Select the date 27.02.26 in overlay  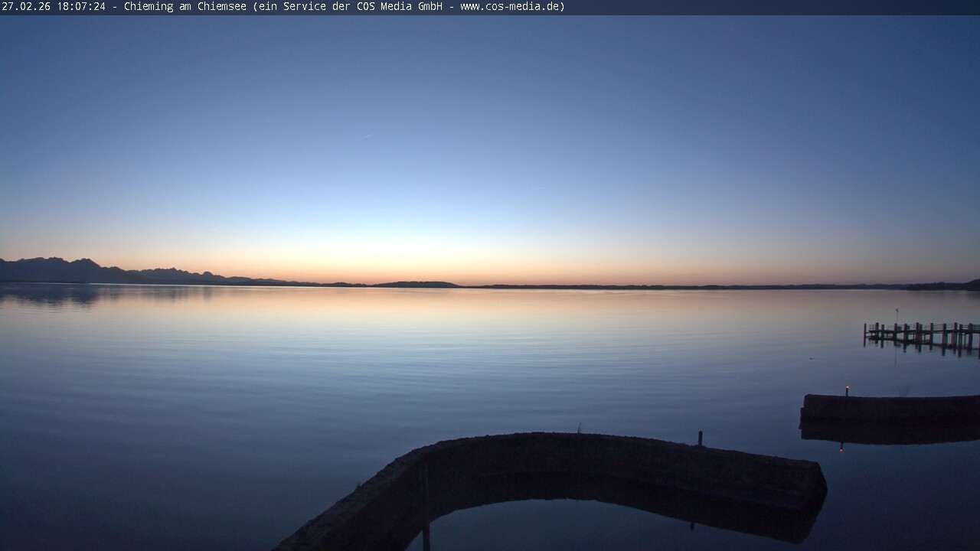click(26, 7)
